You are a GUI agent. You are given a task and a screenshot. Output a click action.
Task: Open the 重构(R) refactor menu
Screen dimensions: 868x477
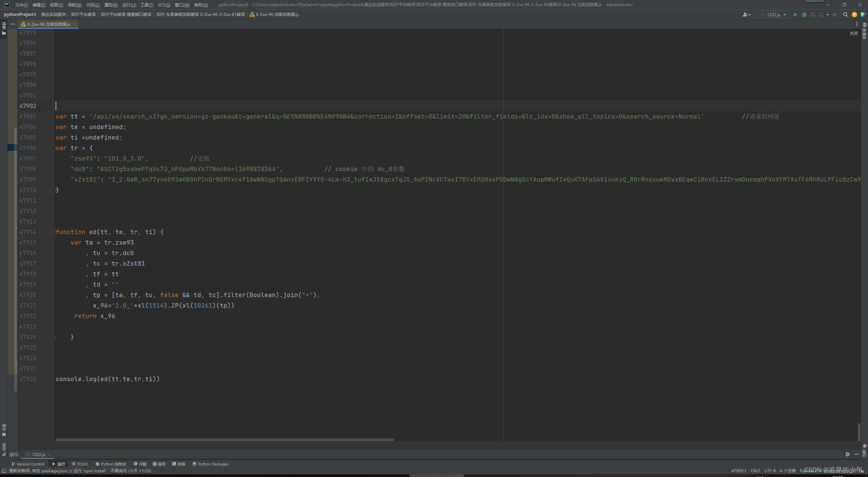(111, 5)
